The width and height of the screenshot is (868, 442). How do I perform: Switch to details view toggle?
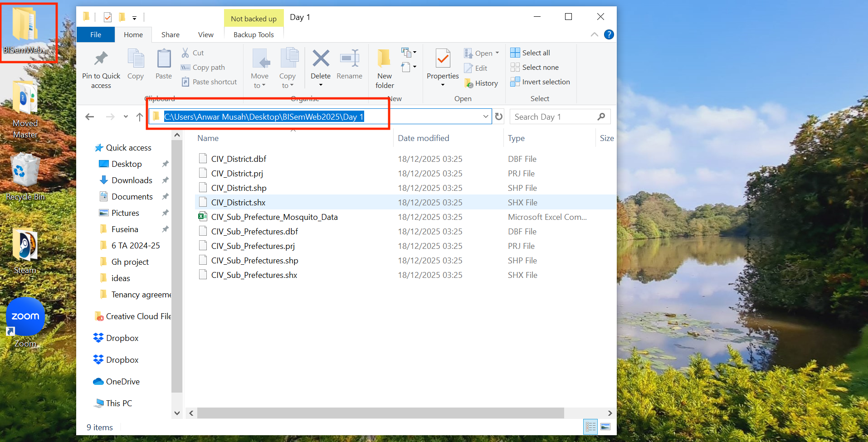coord(590,427)
